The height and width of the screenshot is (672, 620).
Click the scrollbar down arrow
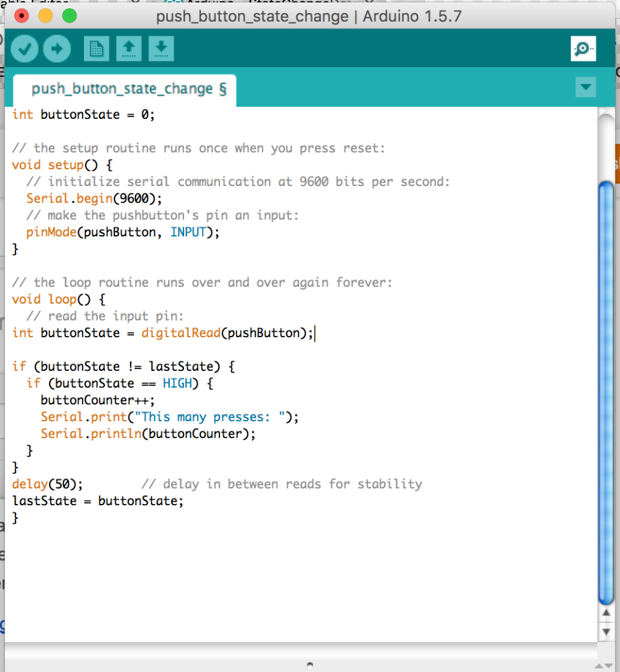tap(606, 632)
